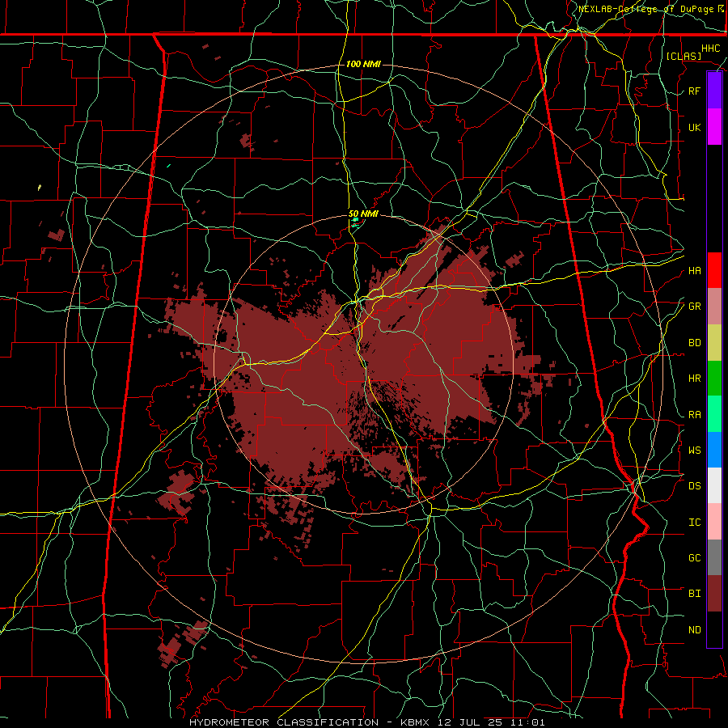728x728 pixels.
Task: Click the Hydrometeor Classification KBMX timestamp caption
Action: click(x=366, y=722)
